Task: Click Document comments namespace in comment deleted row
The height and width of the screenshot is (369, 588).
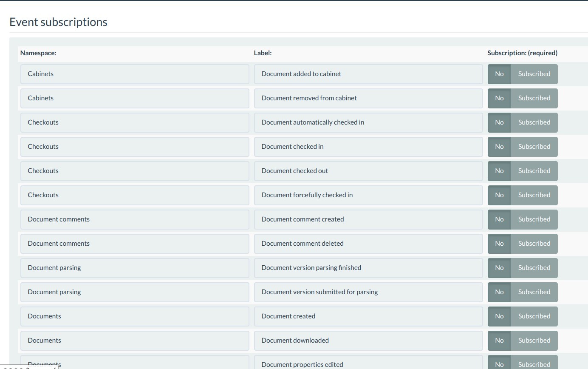Action: click(135, 244)
